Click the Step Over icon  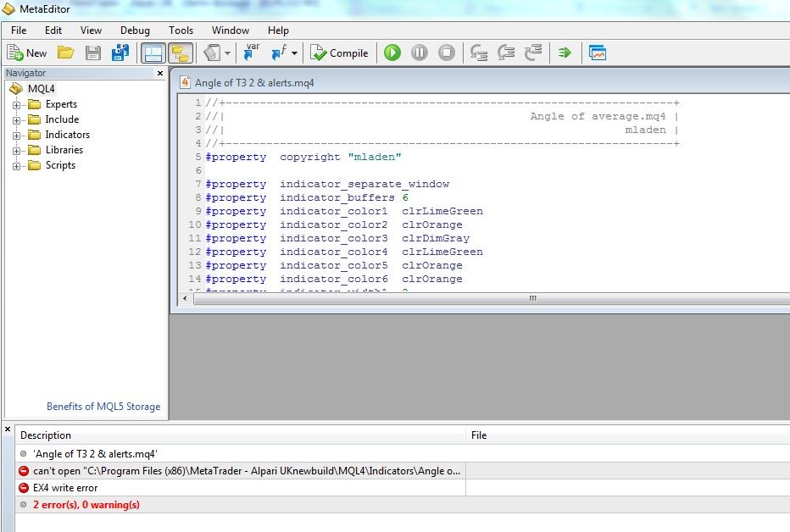505,53
